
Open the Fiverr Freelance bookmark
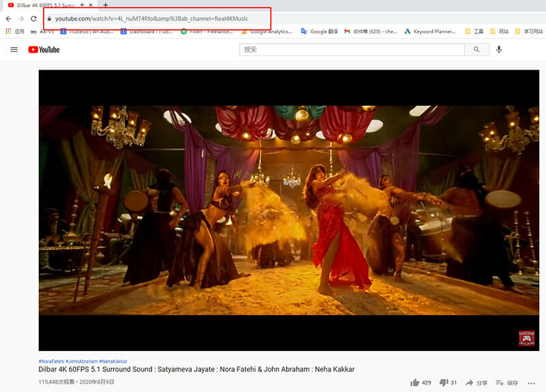coord(207,31)
